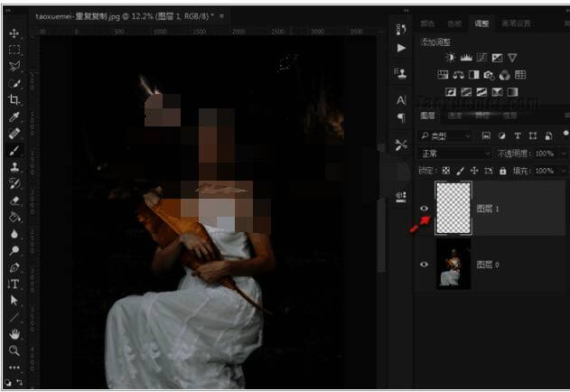Open the 正常 blend mode dropdown
This screenshot has width=570, height=392.
454,154
